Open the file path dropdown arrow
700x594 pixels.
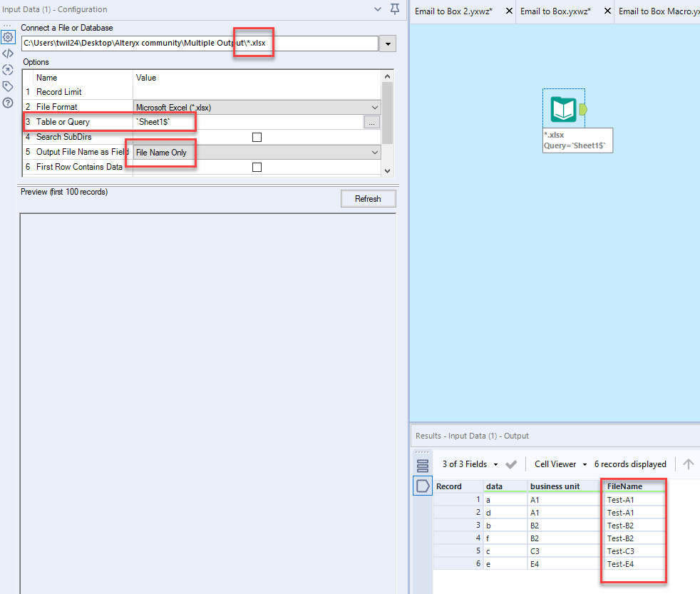[388, 43]
